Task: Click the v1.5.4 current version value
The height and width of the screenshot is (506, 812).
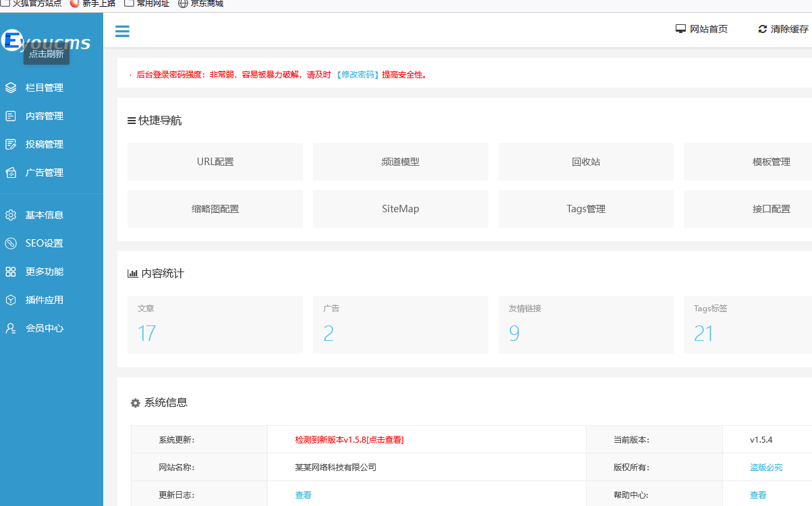Action: [x=761, y=440]
